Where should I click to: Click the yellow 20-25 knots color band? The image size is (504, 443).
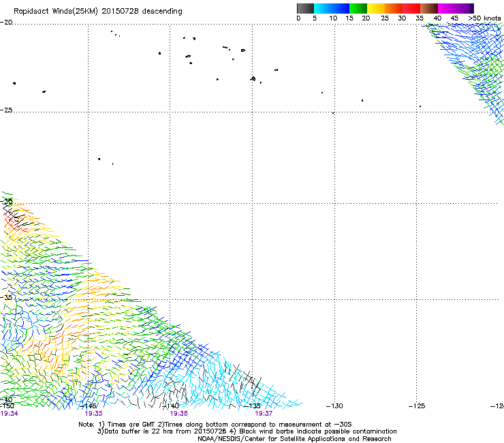point(376,8)
